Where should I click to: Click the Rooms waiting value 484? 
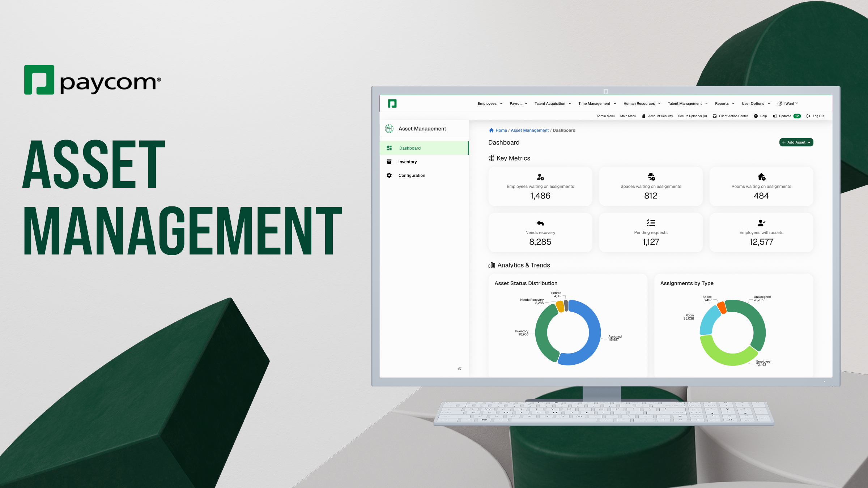761,196
